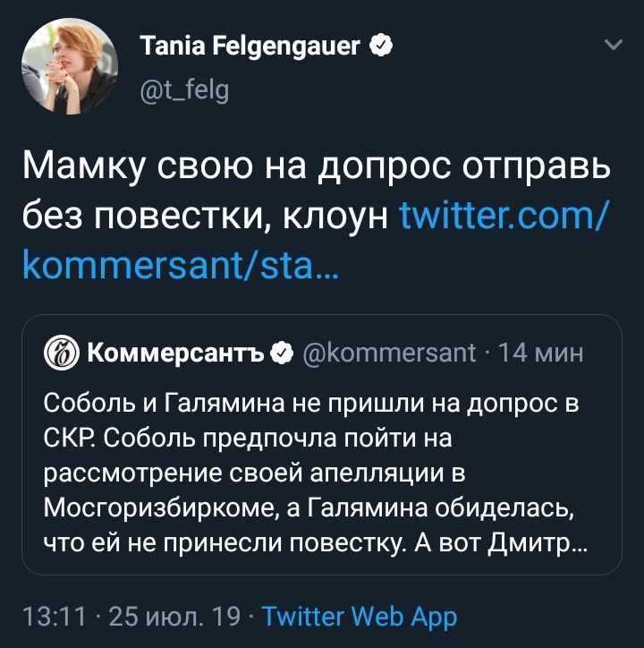Click verified badge beside Tania Felgengauer
The height and width of the screenshot is (648, 644).
pyautogui.click(x=382, y=47)
